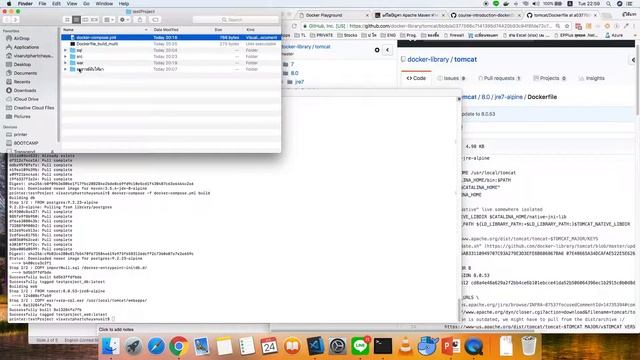Viewport: 640px width, 360px height.
Task: Switch to Apache Maven browser tab
Action: pyautogui.click(x=409, y=15)
